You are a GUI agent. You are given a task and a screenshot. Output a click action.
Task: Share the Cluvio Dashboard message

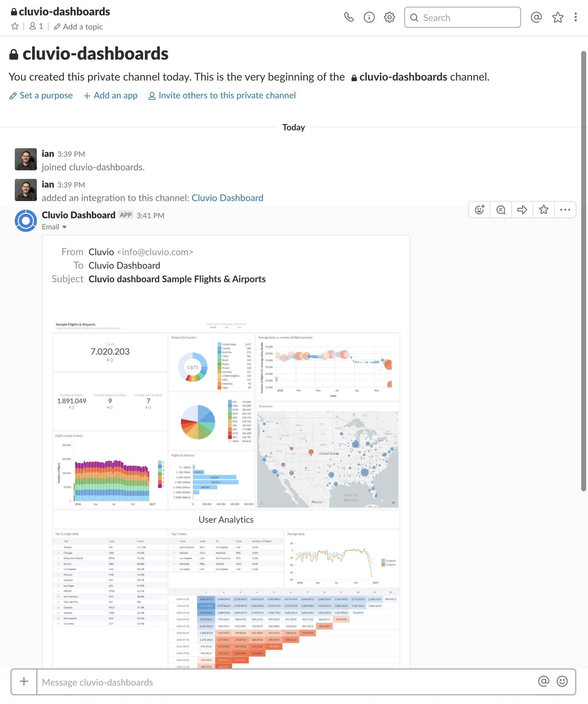[x=522, y=210]
